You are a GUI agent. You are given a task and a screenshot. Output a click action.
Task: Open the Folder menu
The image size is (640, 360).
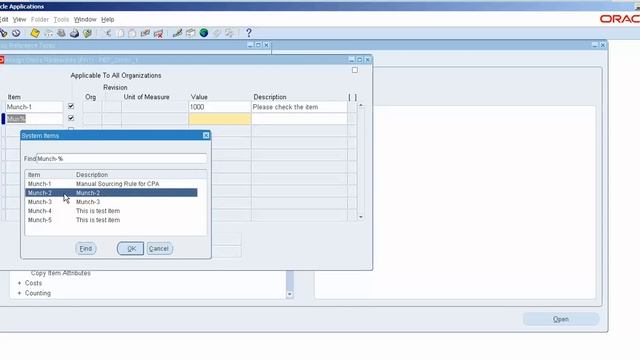click(x=40, y=20)
